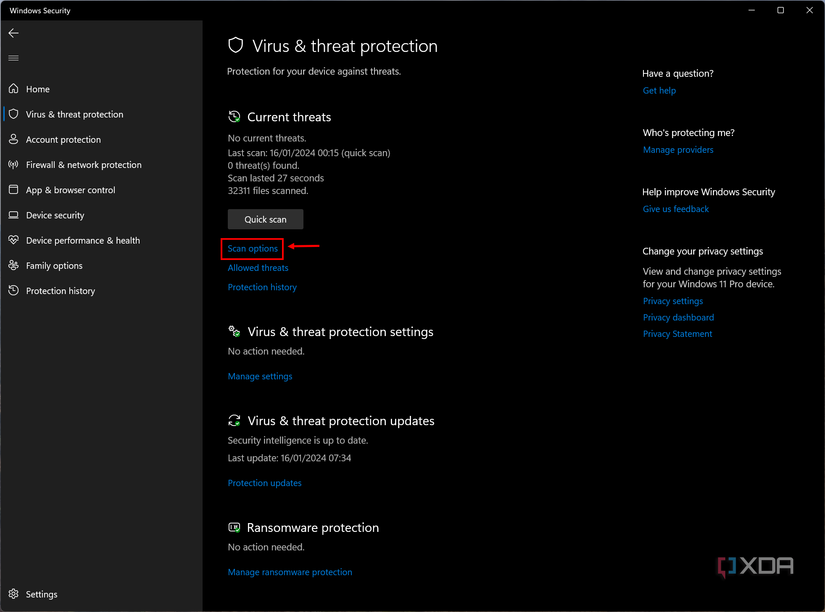Click Get help link

[659, 91]
